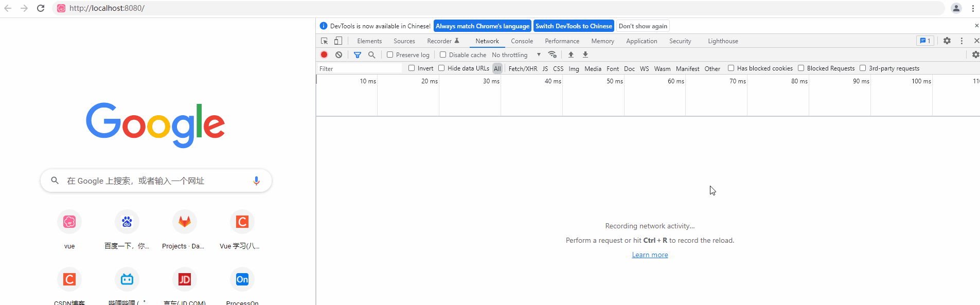
Task: Open the Learn more link
Action: tap(650, 255)
